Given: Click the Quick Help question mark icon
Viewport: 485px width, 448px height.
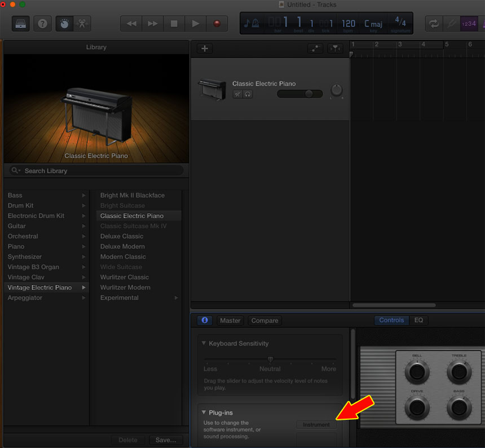Looking at the screenshot, I should (x=42, y=24).
